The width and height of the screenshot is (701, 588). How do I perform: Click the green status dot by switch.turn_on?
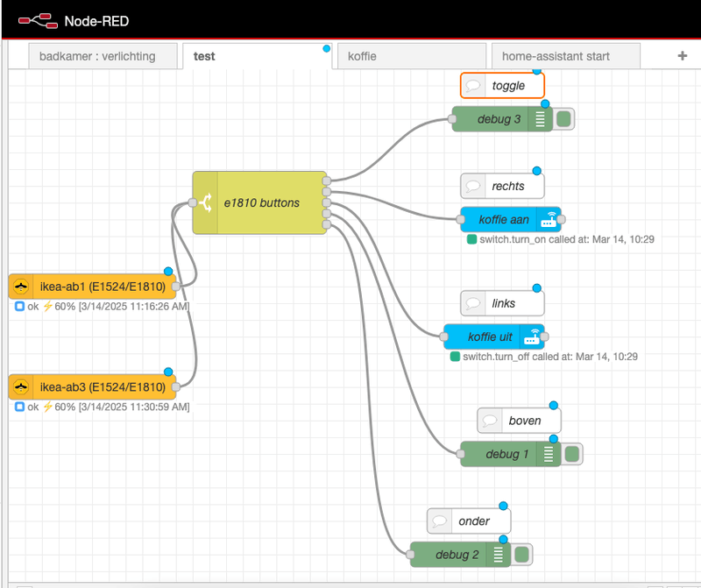[471, 239]
